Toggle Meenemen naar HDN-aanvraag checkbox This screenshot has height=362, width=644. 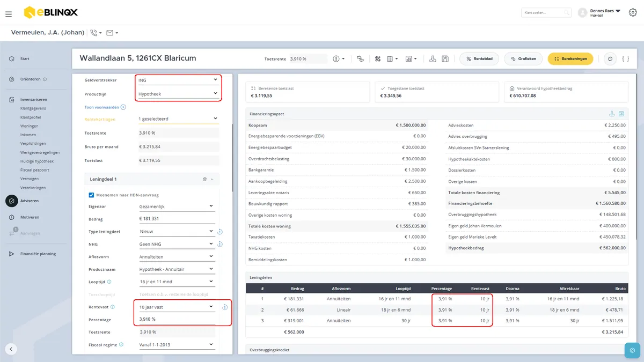(x=91, y=195)
